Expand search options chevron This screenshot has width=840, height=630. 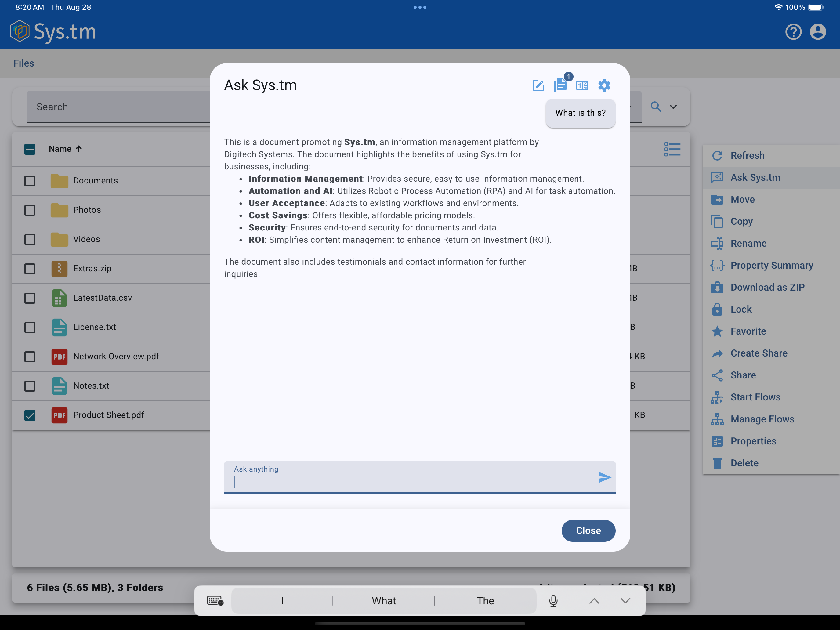point(673,107)
